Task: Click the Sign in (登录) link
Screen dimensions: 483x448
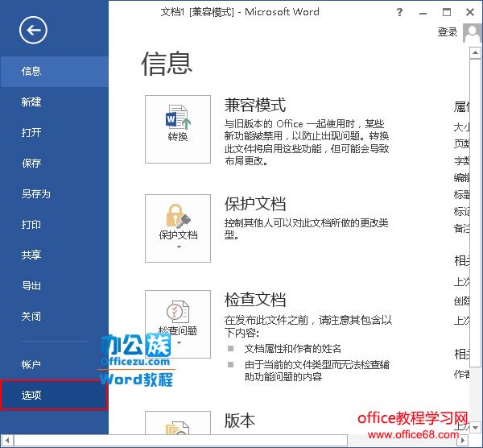Action: point(448,32)
